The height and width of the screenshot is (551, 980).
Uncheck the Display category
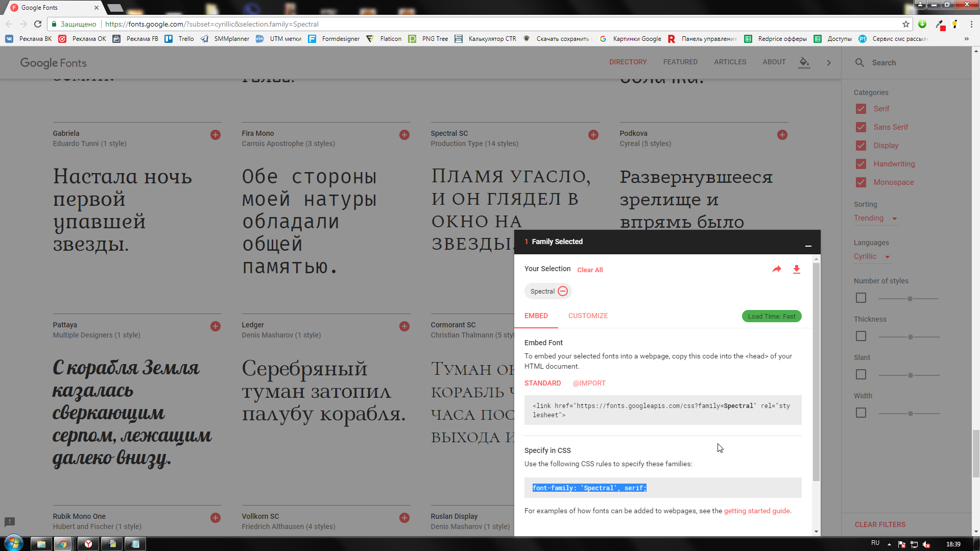[x=861, y=146]
